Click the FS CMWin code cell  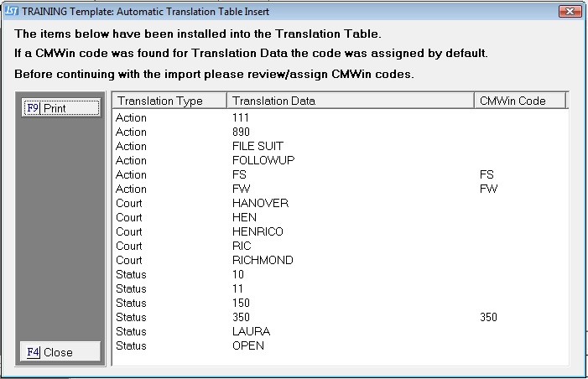click(x=487, y=175)
